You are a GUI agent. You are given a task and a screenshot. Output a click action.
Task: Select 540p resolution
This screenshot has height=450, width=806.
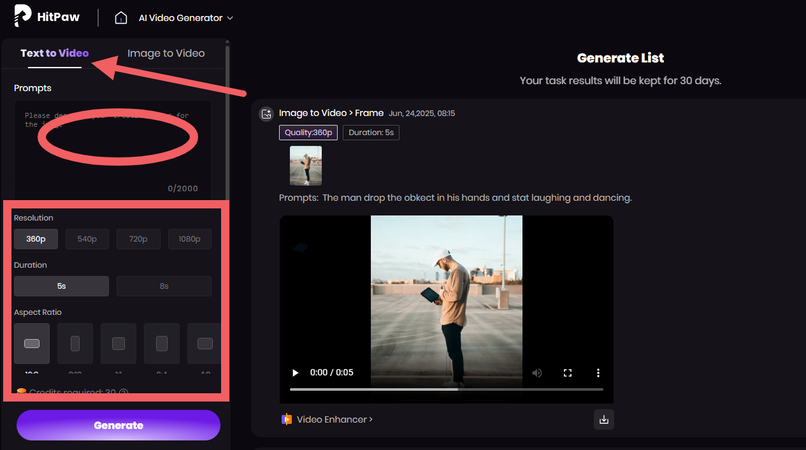coord(87,239)
